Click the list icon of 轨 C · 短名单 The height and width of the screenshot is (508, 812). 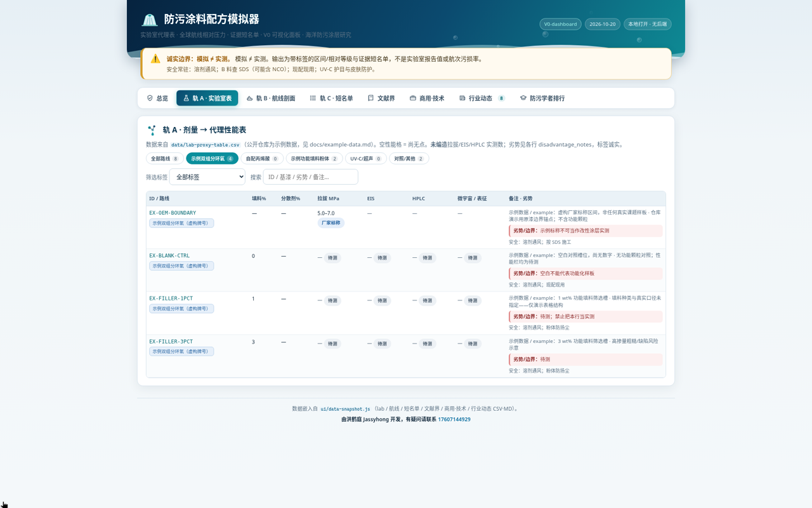tap(313, 98)
